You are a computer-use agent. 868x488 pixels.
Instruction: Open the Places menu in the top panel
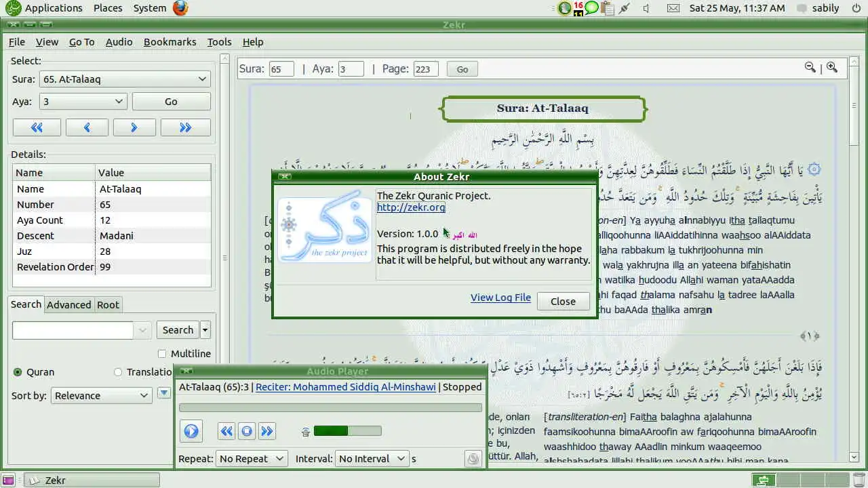(108, 8)
